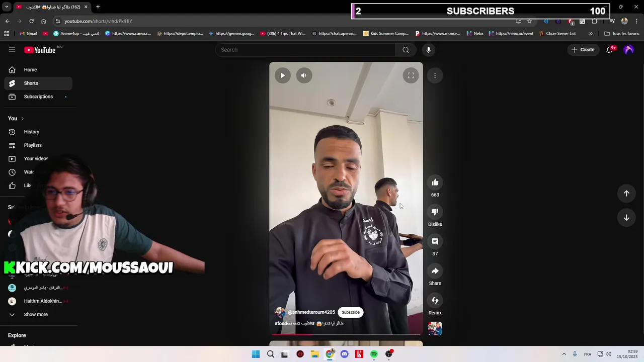
Task: Go to Home in the sidebar
Action: (38, 70)
